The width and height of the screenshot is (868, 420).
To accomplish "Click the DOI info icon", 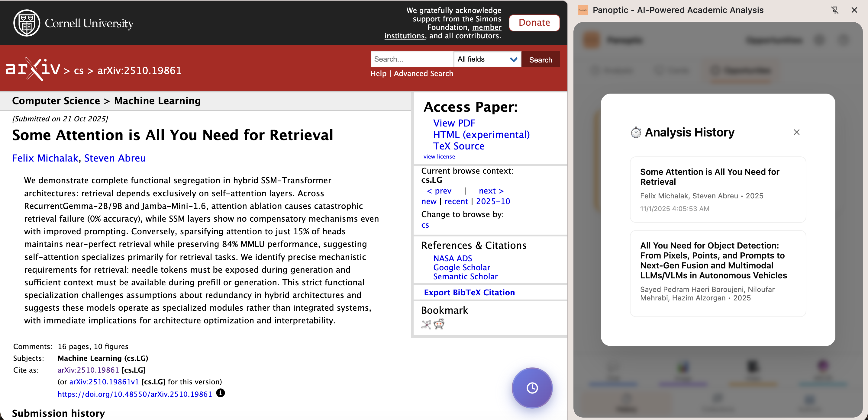I will [x=220, y=393].
